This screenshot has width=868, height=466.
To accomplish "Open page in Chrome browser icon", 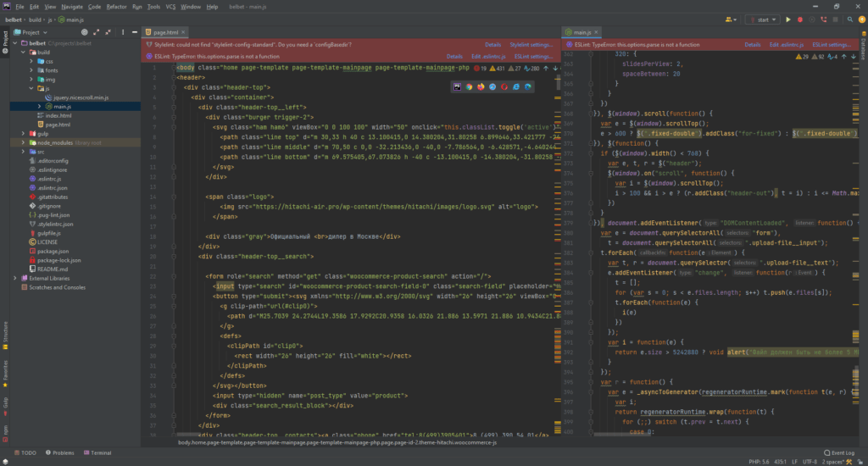I will (x=470, y=86).
